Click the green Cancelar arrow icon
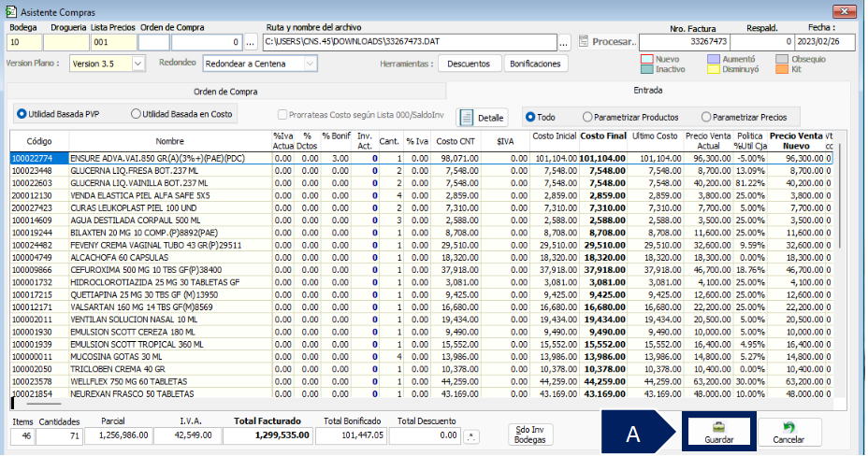868x456 pixels. [x=788, y=427]
